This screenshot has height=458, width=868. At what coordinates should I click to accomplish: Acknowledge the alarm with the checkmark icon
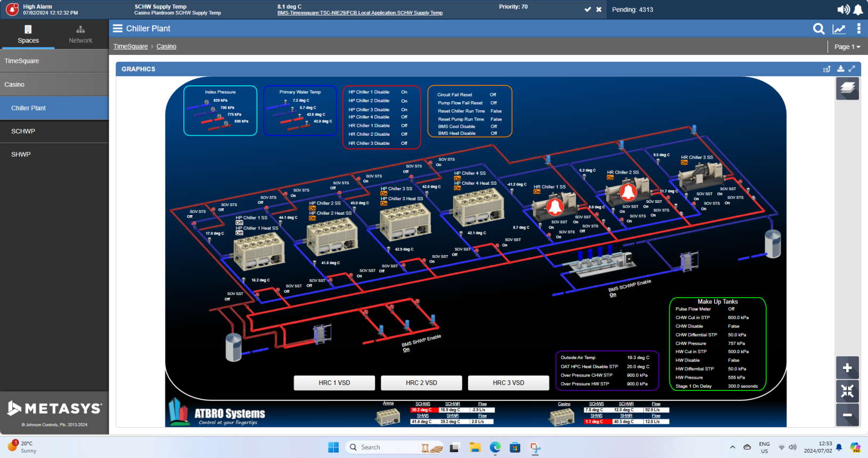588,10
